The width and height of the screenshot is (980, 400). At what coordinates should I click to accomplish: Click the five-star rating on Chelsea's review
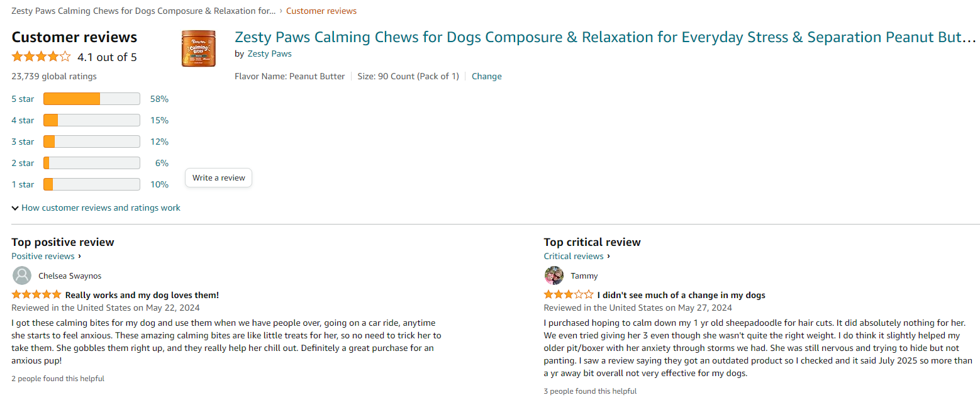click(36, 295)
